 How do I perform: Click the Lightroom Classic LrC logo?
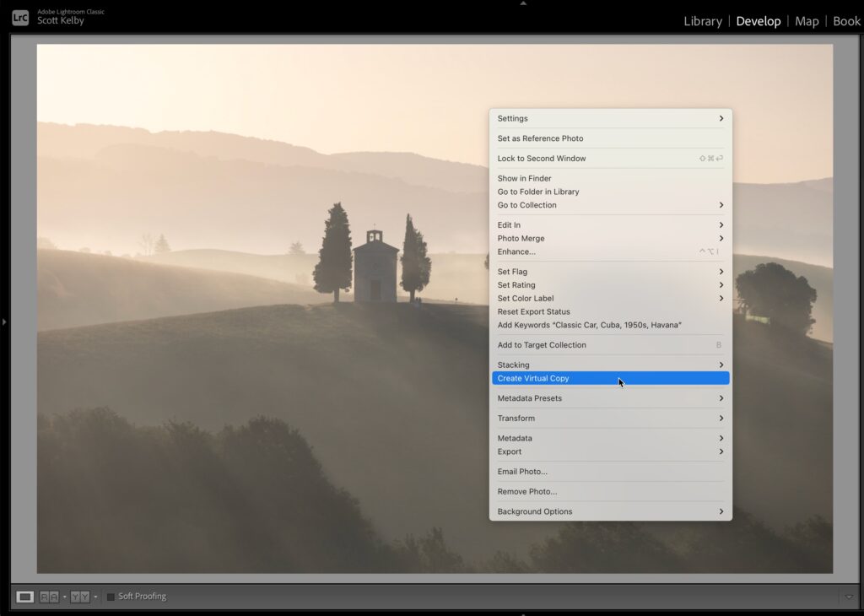(x=20, y=17)
